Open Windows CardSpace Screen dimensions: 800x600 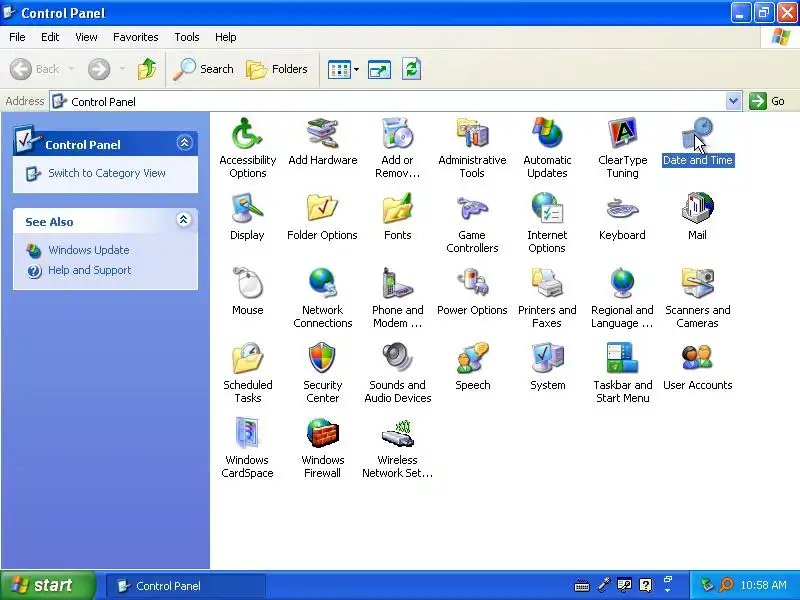(247, 448)
